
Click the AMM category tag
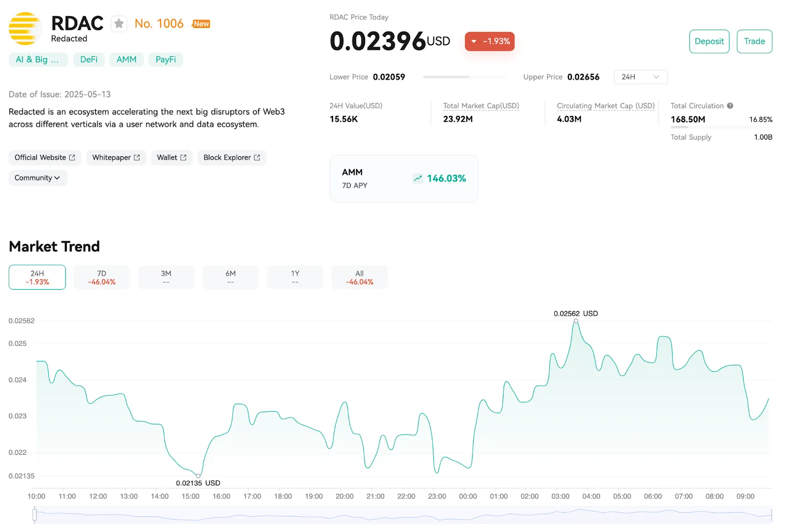[x=126, y=59]
